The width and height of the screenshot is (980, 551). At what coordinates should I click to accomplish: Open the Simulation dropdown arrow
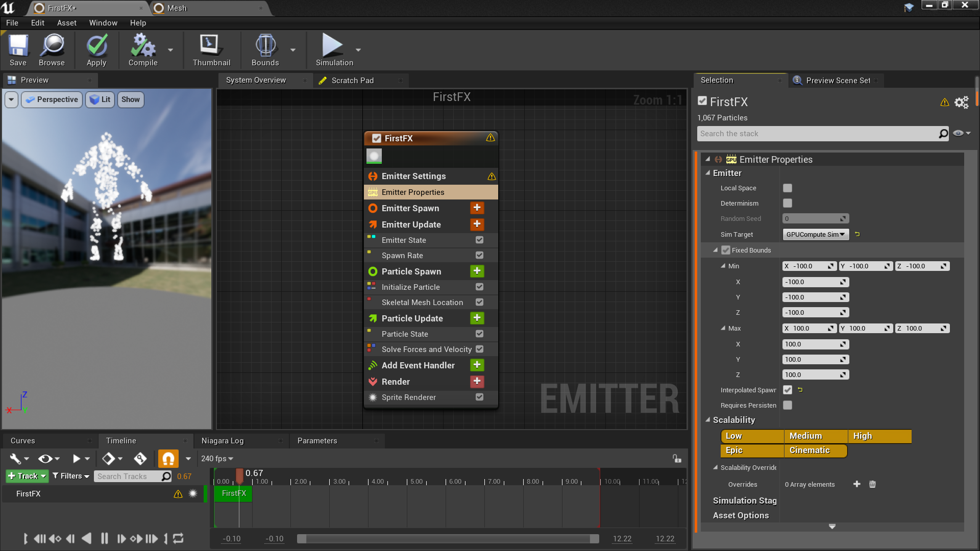[358, 50]
